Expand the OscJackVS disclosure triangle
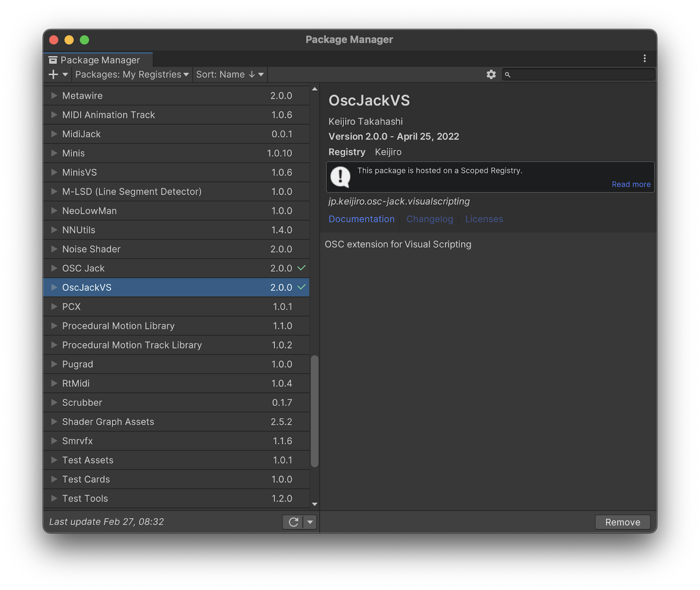The image size is (700, 590). [54, 287]
